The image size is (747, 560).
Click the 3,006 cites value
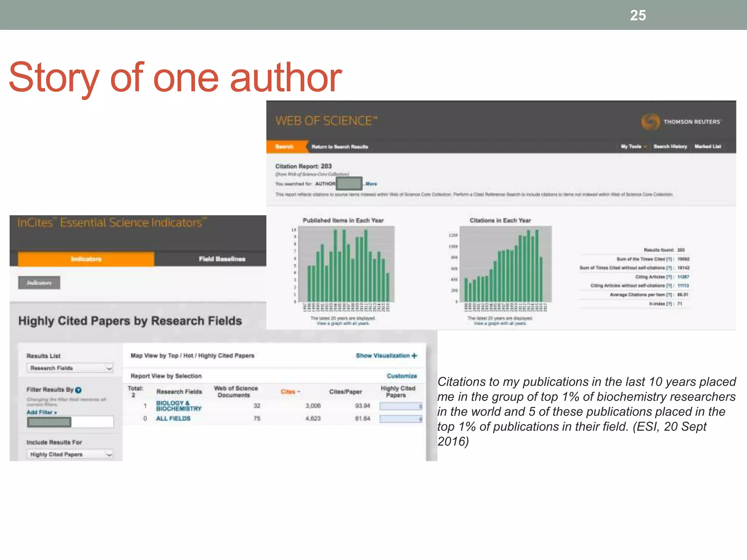[x=313, y=406]
